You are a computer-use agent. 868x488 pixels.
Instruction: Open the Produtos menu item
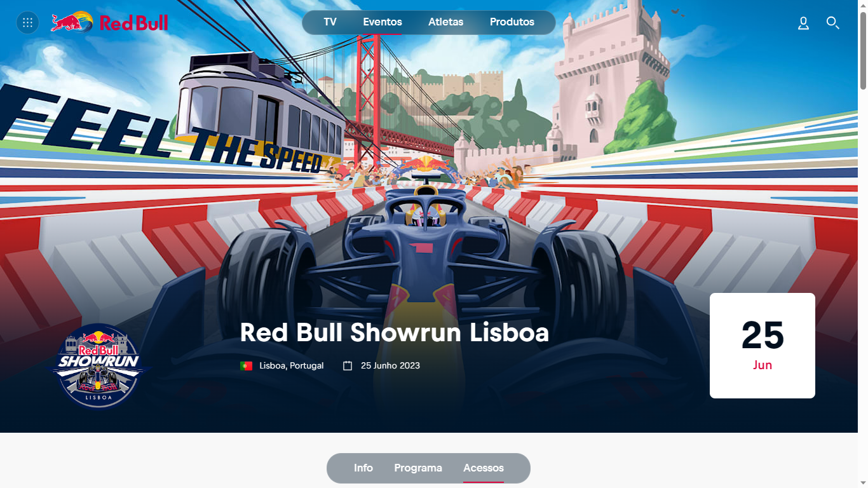coord(512,22)
